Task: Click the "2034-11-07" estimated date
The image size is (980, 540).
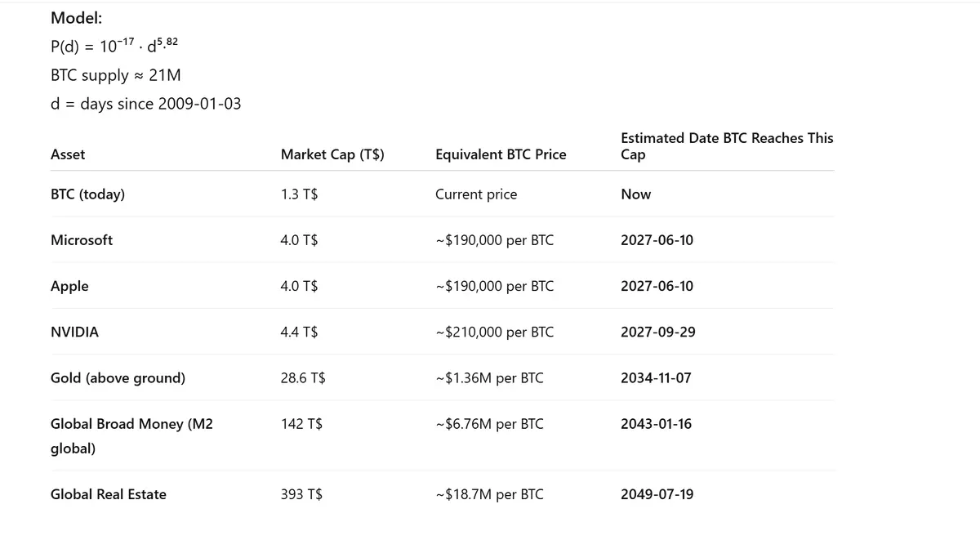Action: click(x=656, y=378)
